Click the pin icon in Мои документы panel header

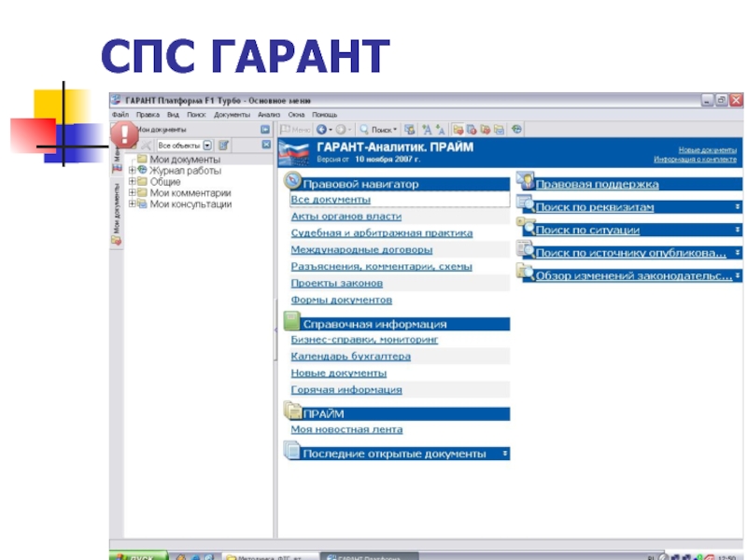(265, 130)
